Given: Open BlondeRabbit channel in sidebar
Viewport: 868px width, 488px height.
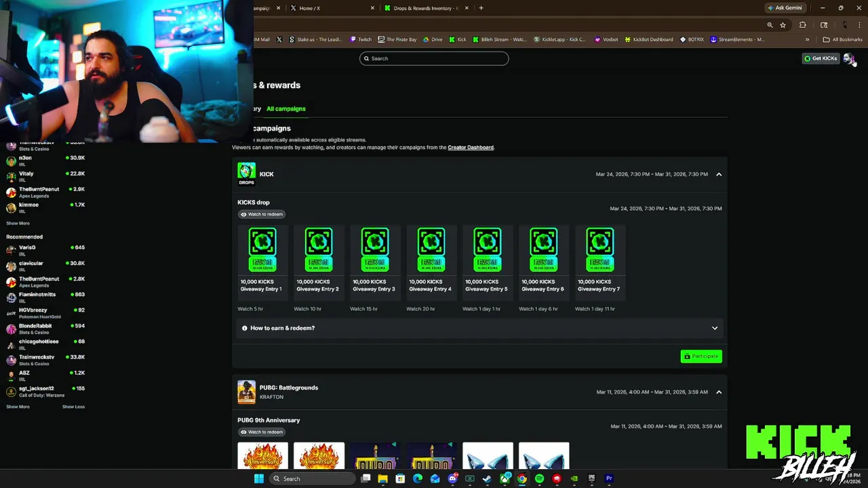Looking at the screenshot, I should (45, 329).
